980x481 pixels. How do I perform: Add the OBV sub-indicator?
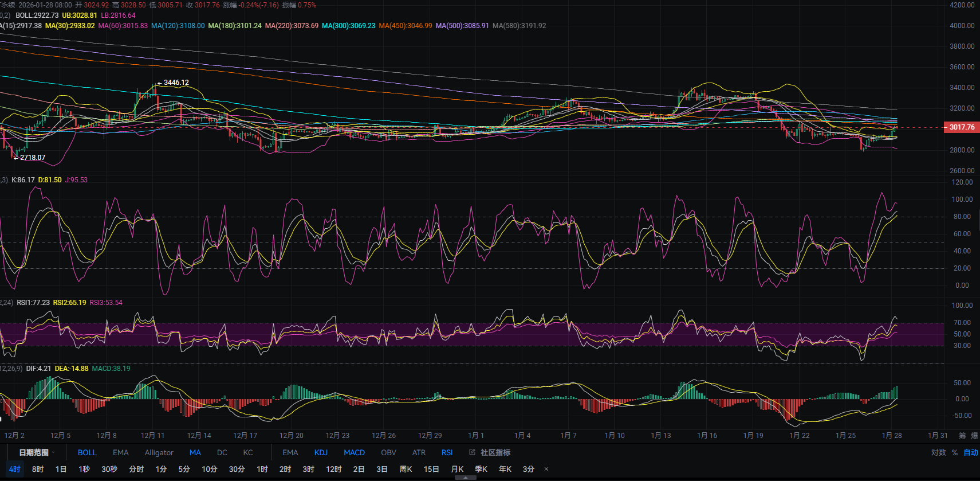click(388, 452)
